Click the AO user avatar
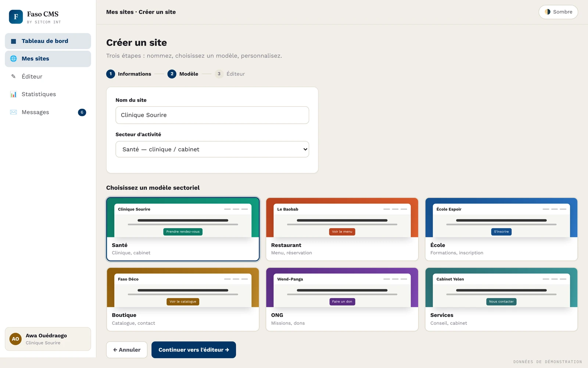 [15, 339]
